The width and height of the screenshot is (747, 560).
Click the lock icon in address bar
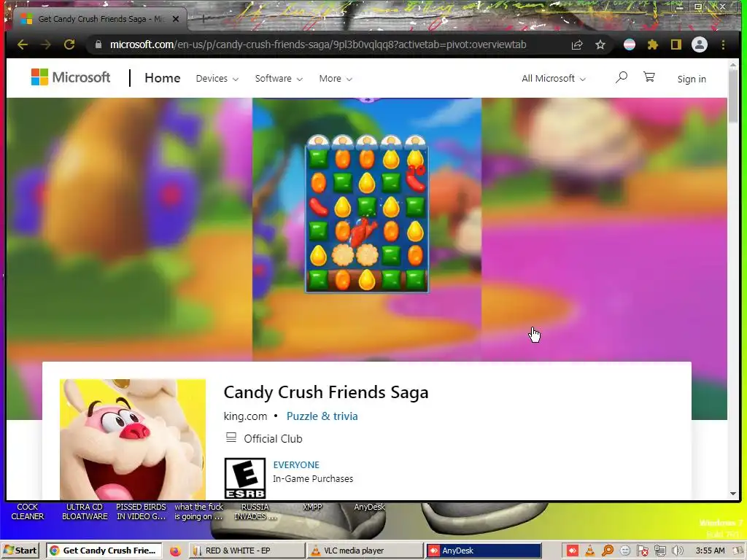[98, 44]
